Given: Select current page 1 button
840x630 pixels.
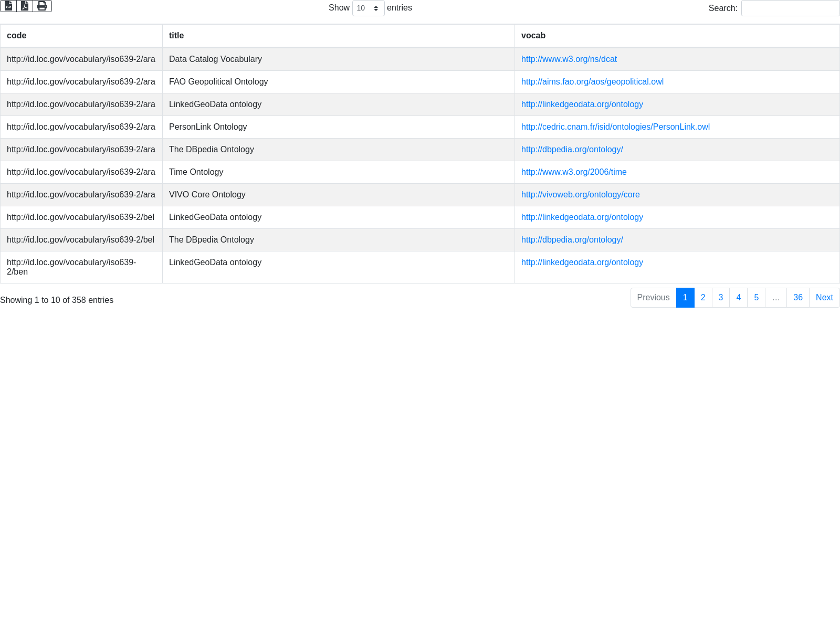Looking at the screenshot, I should point(685,298).
